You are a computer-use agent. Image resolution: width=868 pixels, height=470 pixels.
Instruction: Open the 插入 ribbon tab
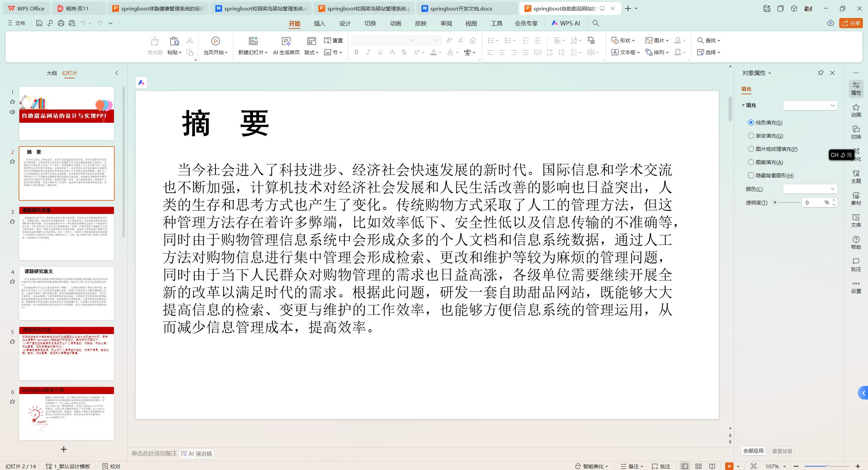coord(319,23)
